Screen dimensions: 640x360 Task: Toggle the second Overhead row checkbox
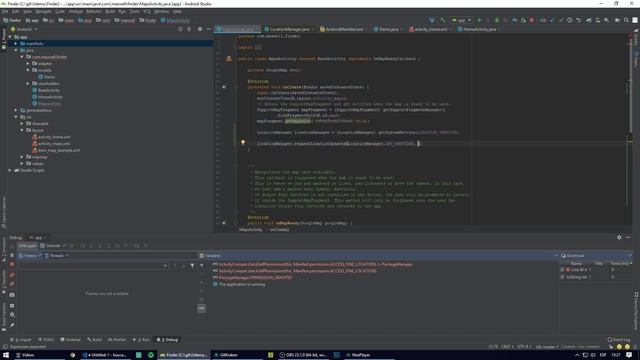pos(562,277)
